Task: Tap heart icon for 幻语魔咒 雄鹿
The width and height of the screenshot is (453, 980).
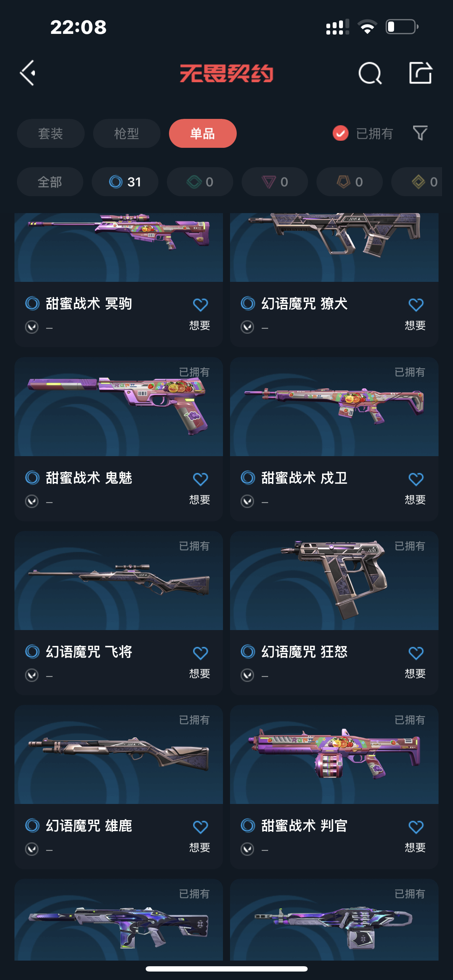Action: tap(200, 827)
